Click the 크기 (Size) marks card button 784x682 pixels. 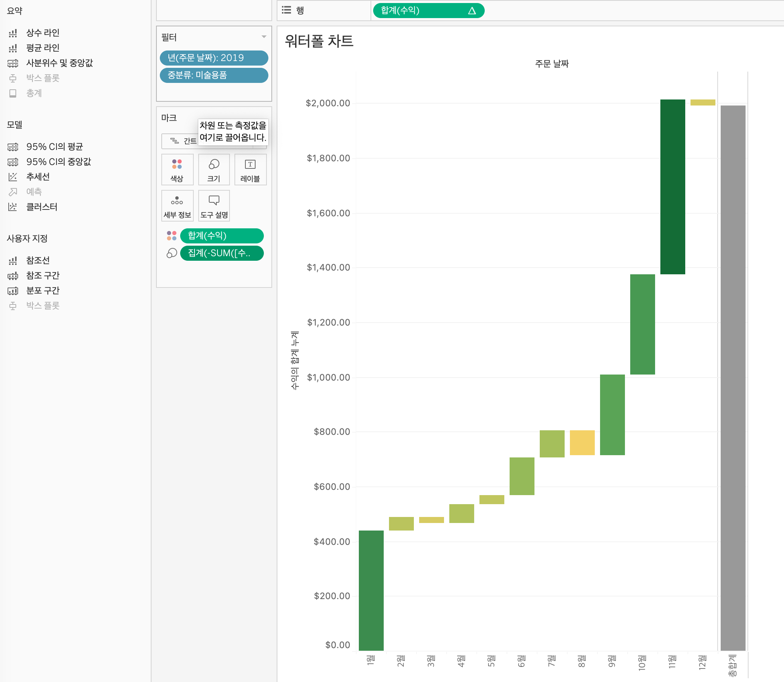(x=214, y=169)
